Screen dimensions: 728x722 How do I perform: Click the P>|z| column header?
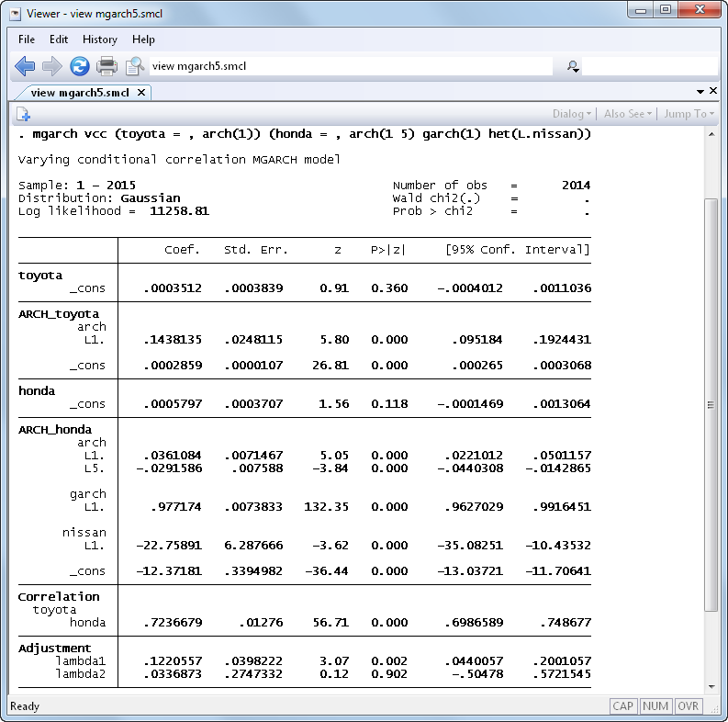click(x=388, y=250)
